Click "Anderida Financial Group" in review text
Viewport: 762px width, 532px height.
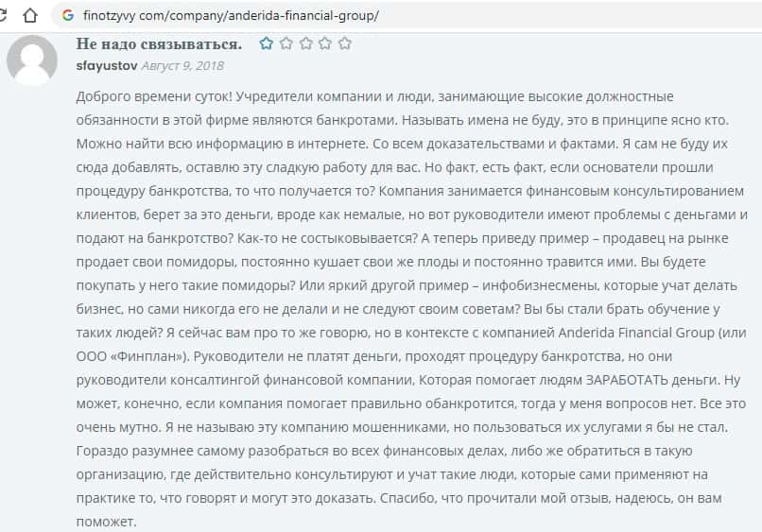(615, 333)
